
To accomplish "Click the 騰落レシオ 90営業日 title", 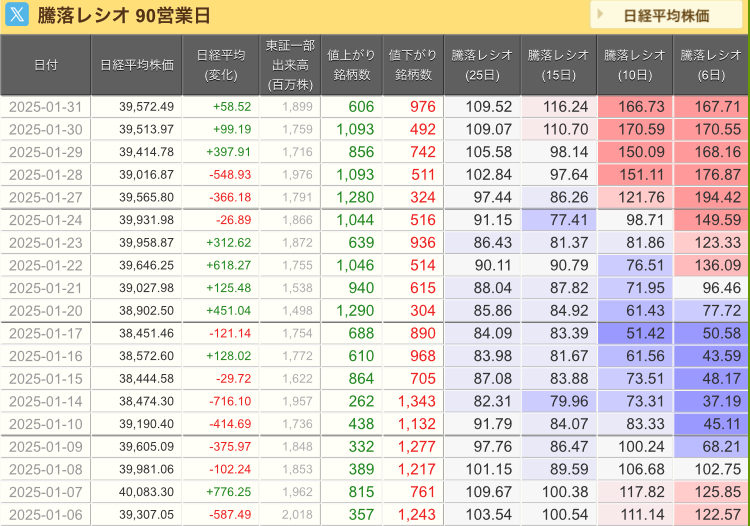I will [x=124, y=15].
